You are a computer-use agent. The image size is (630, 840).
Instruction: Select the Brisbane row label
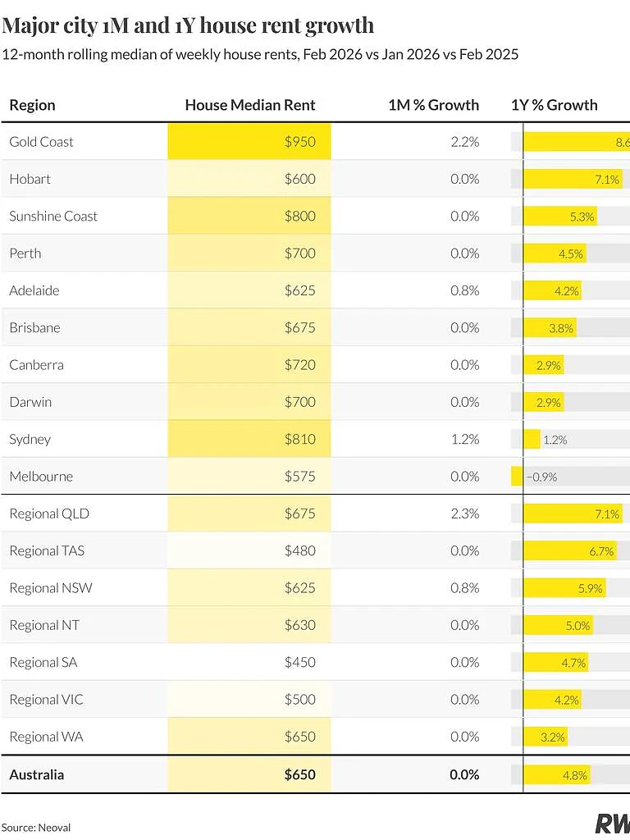34,328
